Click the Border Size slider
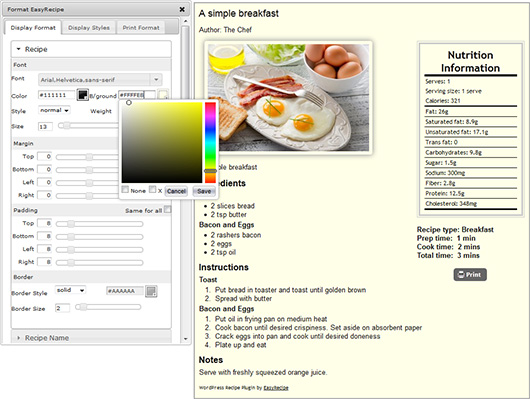 (x=108, y=307)
